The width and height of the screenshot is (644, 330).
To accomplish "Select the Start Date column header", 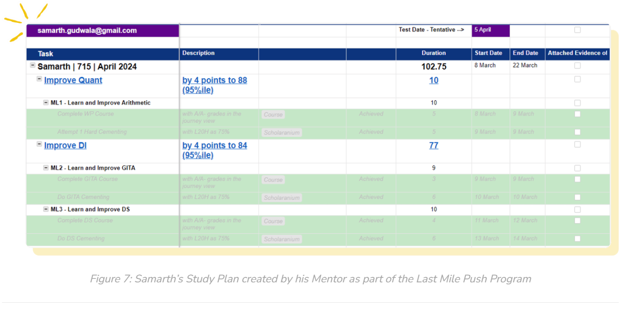I will (x=488, y=53).
